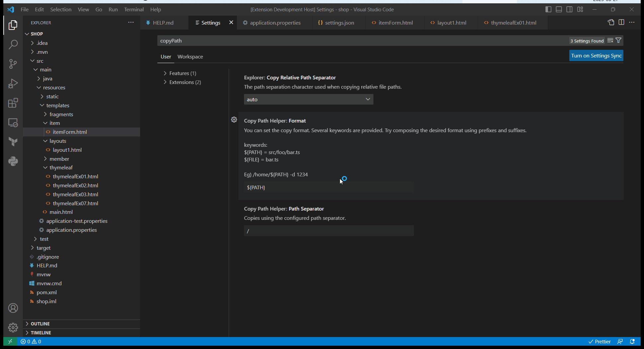The width and height of the screenshot is (644, 349).
Task: Open the Terminal menu
Action: [134, 9]
